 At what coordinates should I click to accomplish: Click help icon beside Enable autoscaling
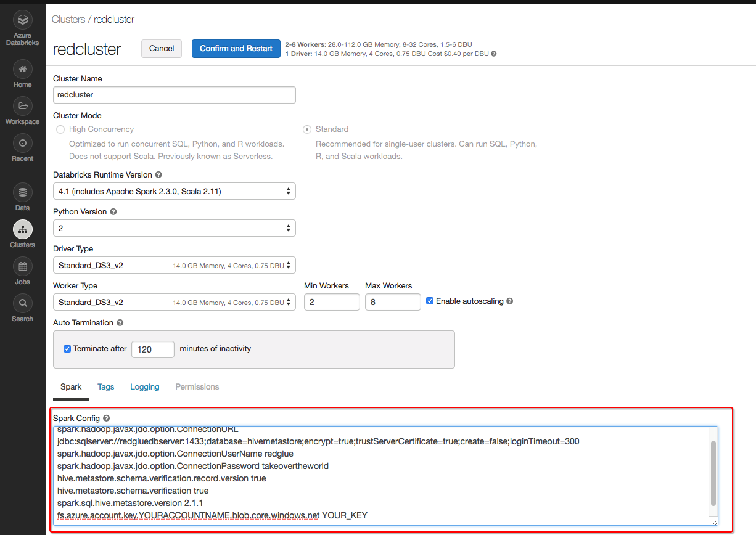coord(510,301)
